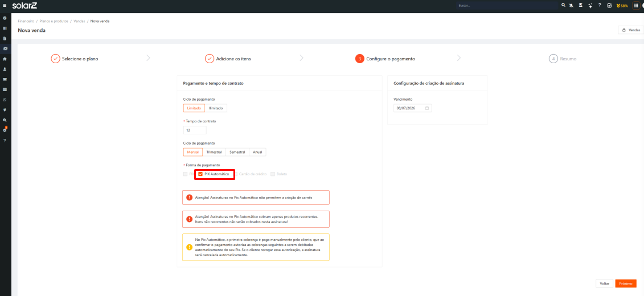Click the solarZ logo
The height and width of the screenshot is (296, 644).
tap(24, 5)
